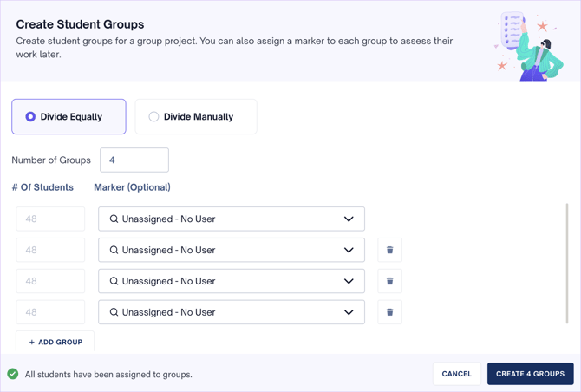581x392 pixels.
Task: Click the header illustration graphic
Action: coord(526,46)
